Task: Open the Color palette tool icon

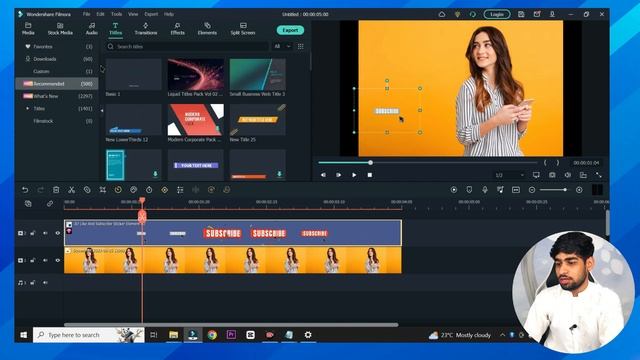Action: click(133, 190)
